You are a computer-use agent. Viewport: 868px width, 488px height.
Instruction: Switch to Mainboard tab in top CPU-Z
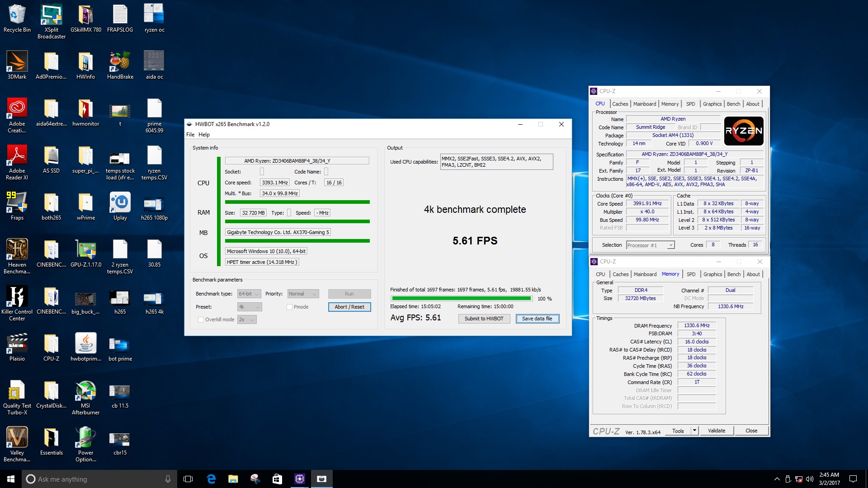(x=644, y=104)
